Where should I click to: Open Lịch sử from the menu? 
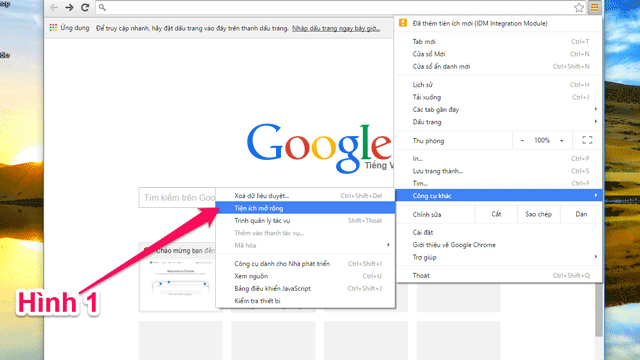tap(498, 85)
